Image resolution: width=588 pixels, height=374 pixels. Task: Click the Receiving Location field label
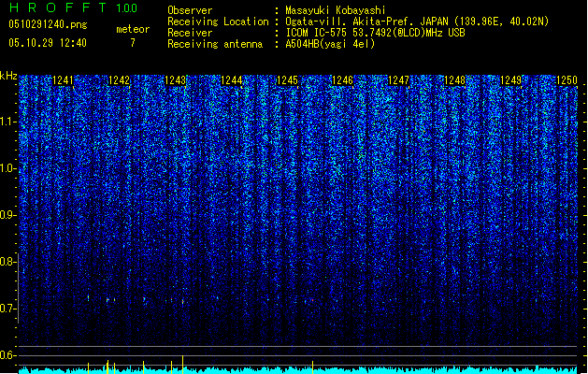[x=218, y=22]
